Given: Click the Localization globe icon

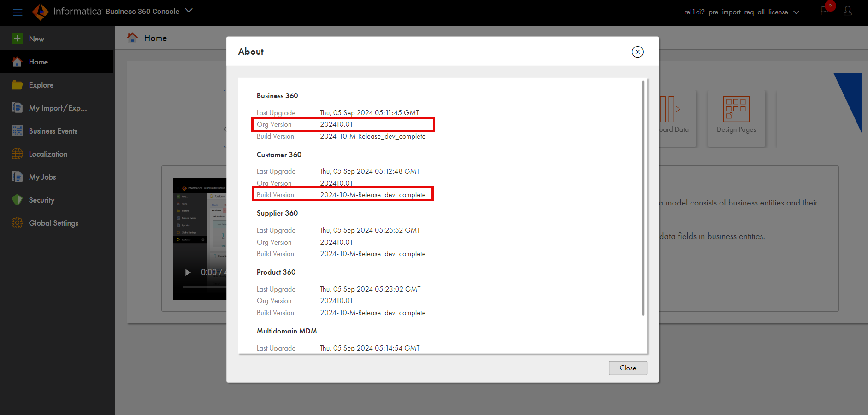Looking at the screenshot, I should 17,154.
